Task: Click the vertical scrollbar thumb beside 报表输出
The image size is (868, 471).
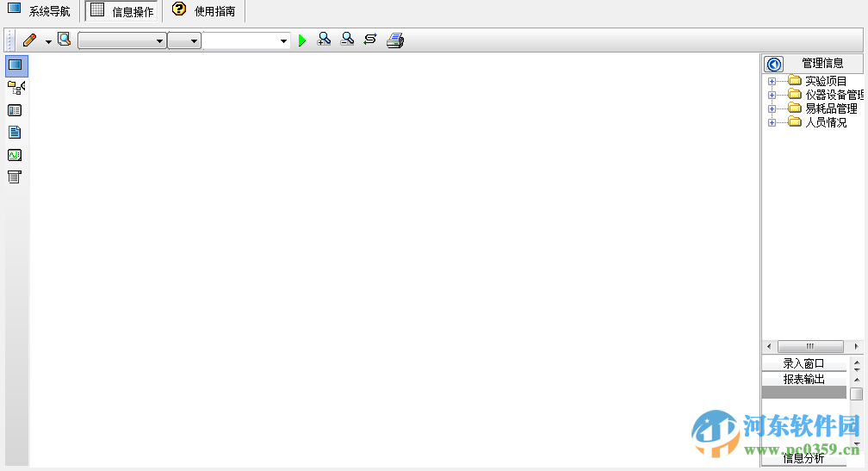Action: (x=856, y=394)
